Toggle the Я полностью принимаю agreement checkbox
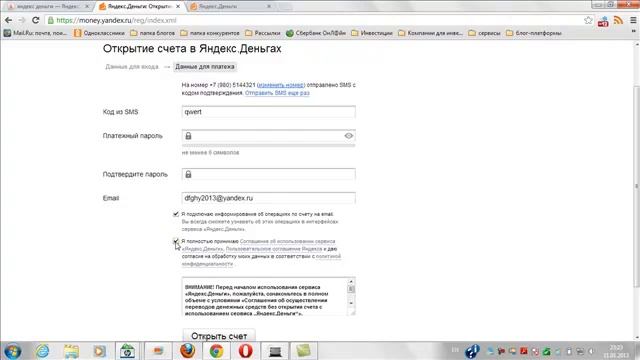The image size is (640, 360). pos(176,241)
